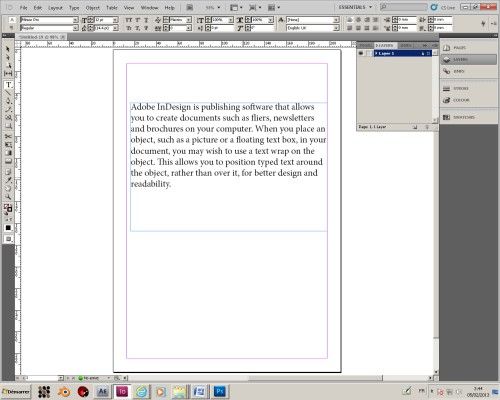Open the font size dropdown

point(115,20)
